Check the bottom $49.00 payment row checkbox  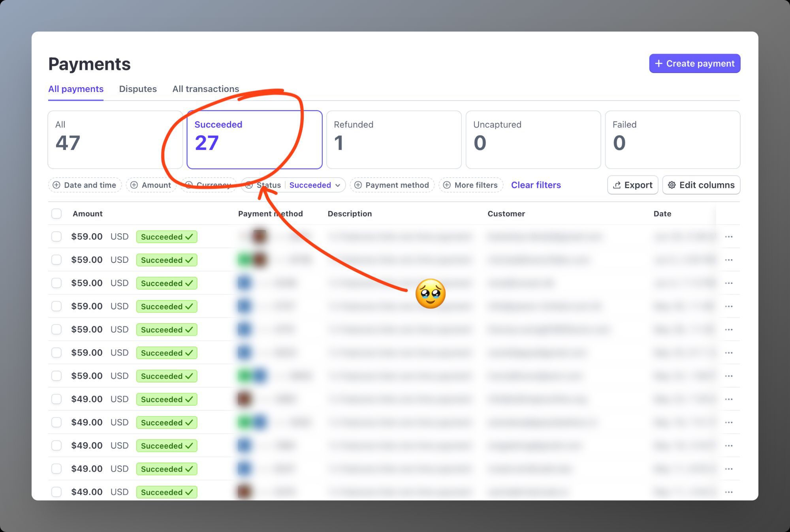[x=56, y=492]
